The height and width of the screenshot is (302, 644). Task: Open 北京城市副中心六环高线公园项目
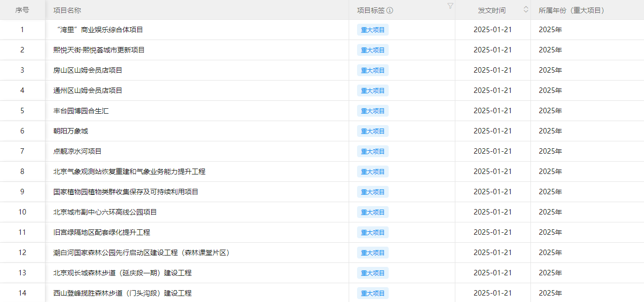[x=105, y=212]
